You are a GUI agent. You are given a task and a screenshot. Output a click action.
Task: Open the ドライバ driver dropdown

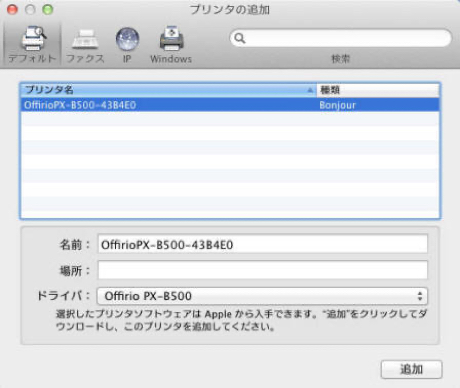point(262,296)
